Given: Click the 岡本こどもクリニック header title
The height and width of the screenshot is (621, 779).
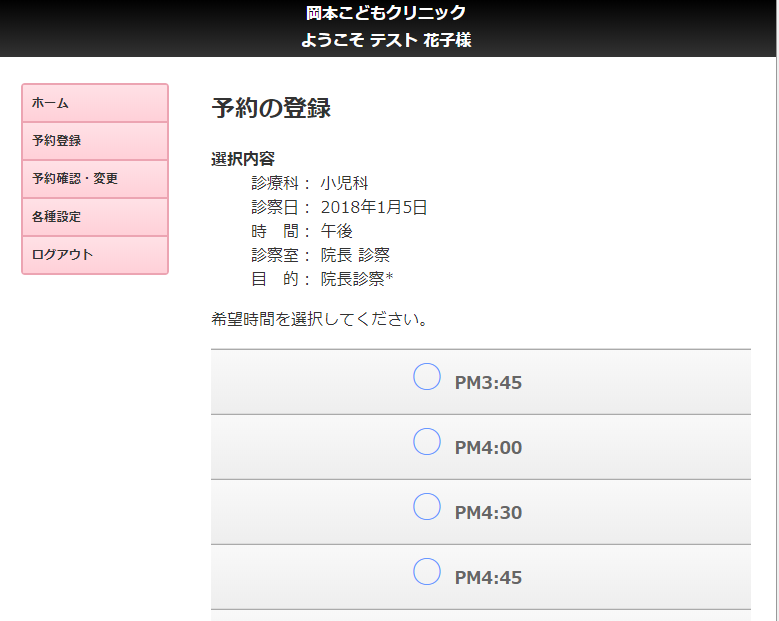Looking at the screenshot, I should [x=386, y=13].
